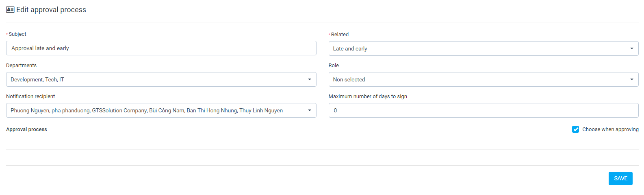This screenshot has width=644, height=195.
Task: Click the caret arrow in Departments select
Action: 310,79
